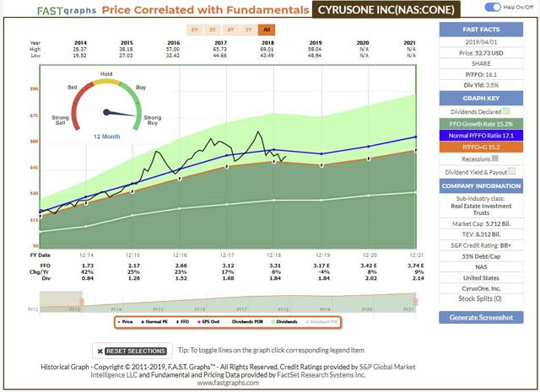This screenshot has width=540, height=392.
Task: Click the Normal P/FFO Ratio 17.1 key
Action: coord(481,136)
